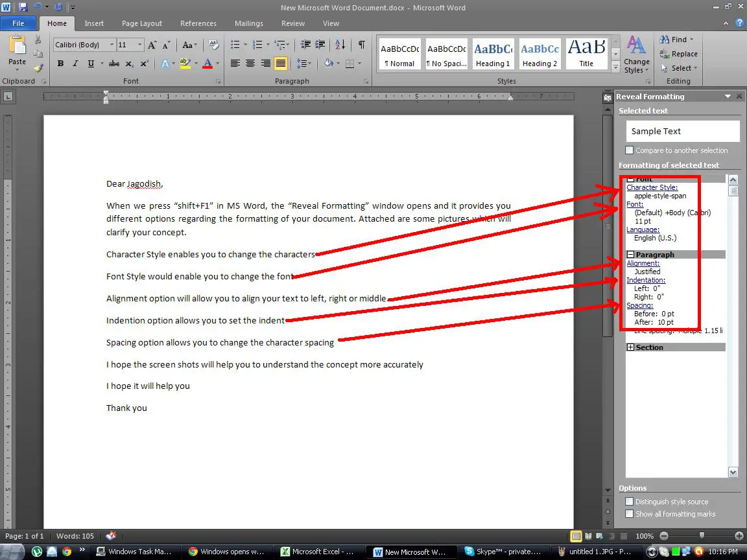Screen dimensions: 747x560
Task: Enable Distinguish style source option
Action: click(630, 502)
